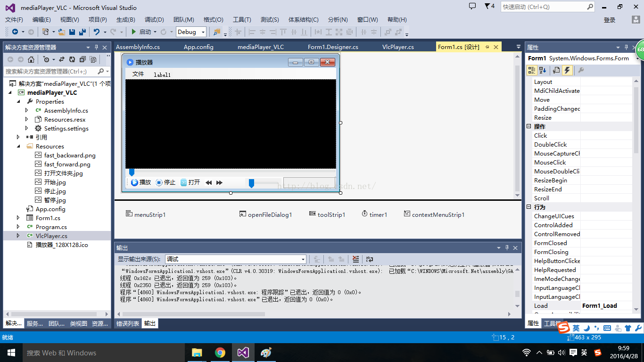Click the Save All toolbar icon
The height and width of the screenshot is (362, 644).
coord(83,32)
